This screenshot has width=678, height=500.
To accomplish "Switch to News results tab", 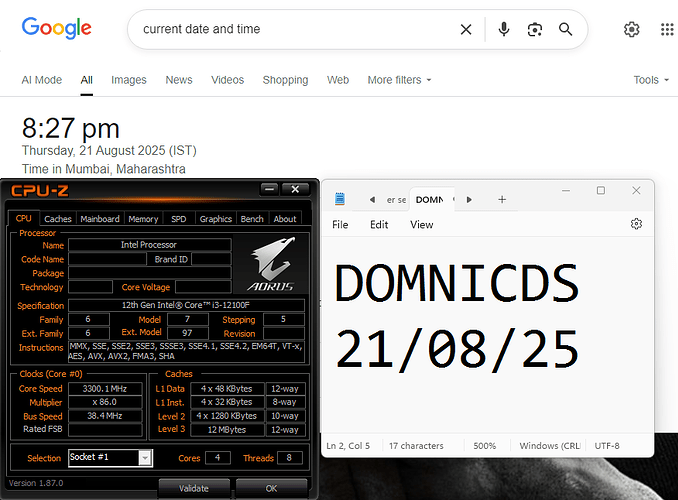I will click(x=179, y=80).
